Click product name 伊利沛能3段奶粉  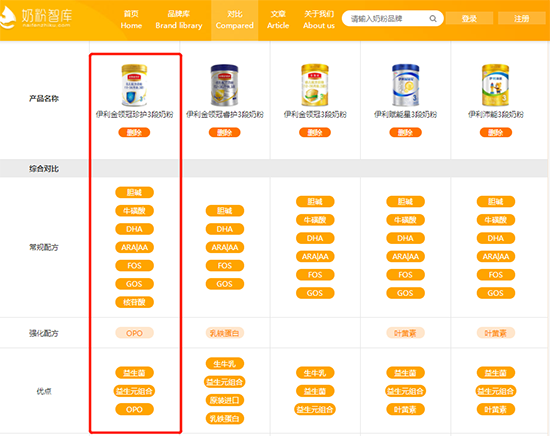pyautogui.click(x=496, y=114)
